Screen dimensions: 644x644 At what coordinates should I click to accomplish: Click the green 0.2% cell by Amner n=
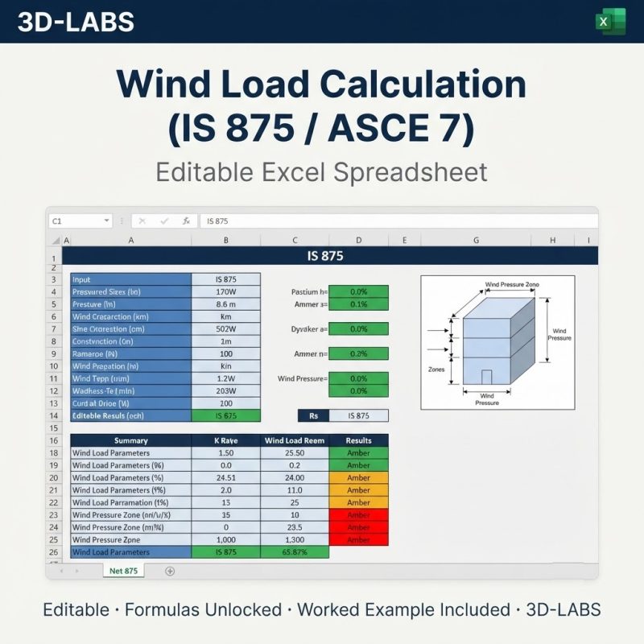[358, 353]
